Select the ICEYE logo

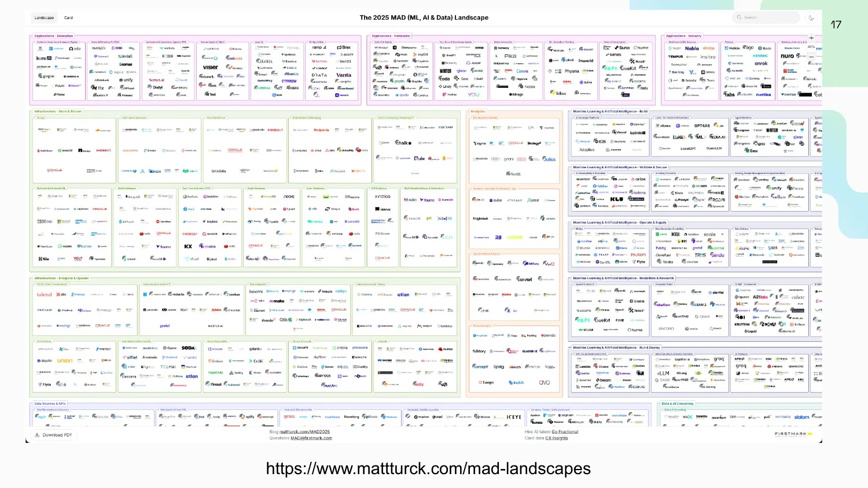(514, 416)
